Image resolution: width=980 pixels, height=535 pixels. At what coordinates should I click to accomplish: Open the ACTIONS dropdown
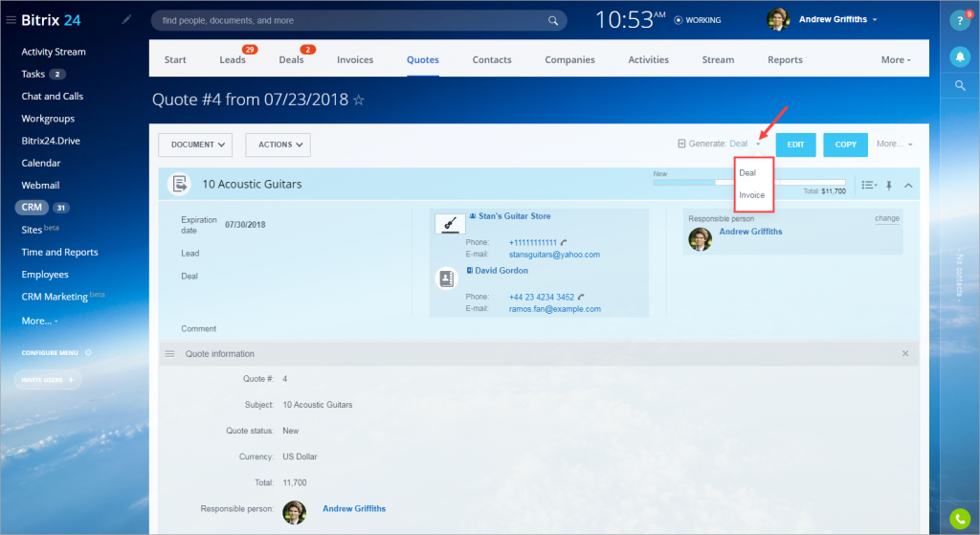(278, 145)
